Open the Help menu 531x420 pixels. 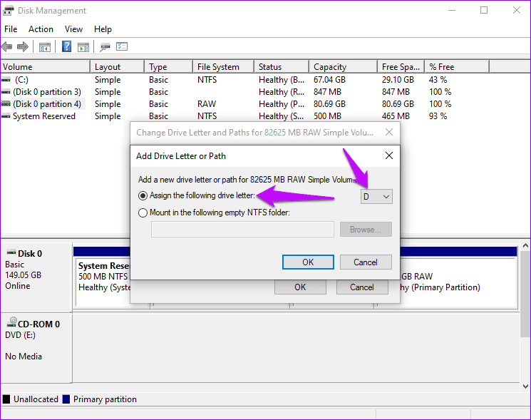pos(103,29)
